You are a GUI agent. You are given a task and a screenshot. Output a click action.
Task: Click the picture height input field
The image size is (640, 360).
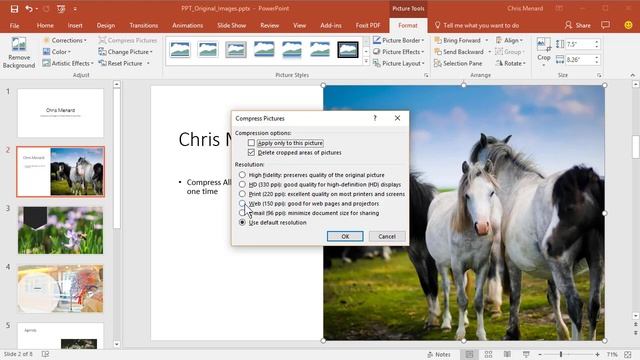click(x=580, y=44)
